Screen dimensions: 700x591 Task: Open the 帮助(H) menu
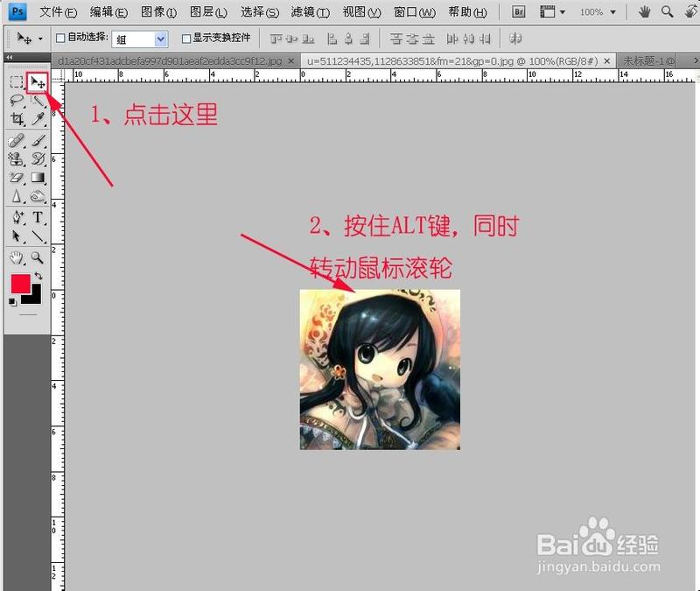pyautogui.click(x=467, y=12)
